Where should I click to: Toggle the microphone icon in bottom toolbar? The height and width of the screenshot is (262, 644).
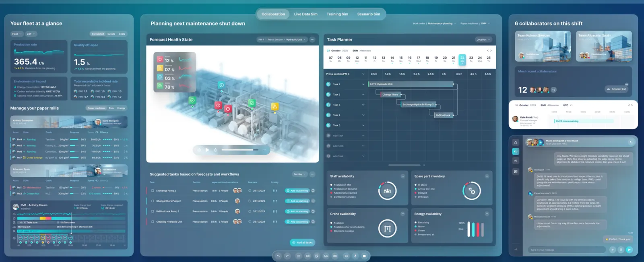click(x=355, y=256)
